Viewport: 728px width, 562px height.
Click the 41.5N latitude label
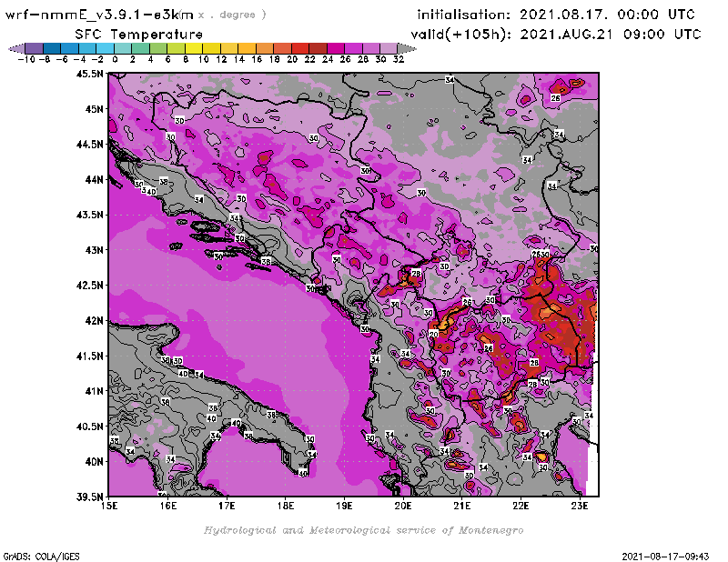[89, 356]
